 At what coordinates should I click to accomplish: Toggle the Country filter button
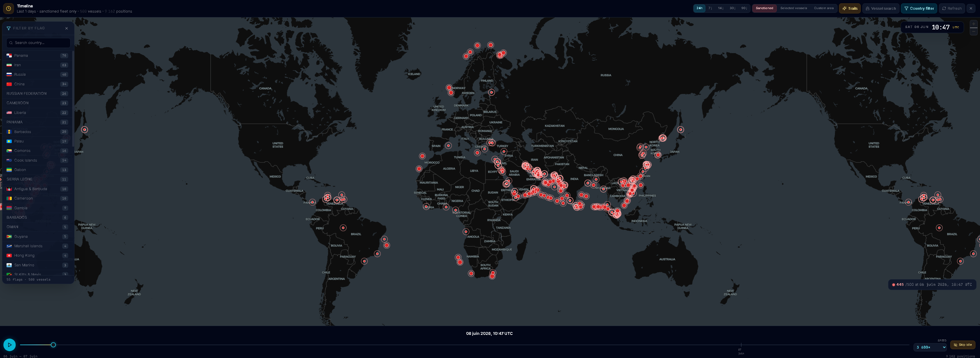919,8
